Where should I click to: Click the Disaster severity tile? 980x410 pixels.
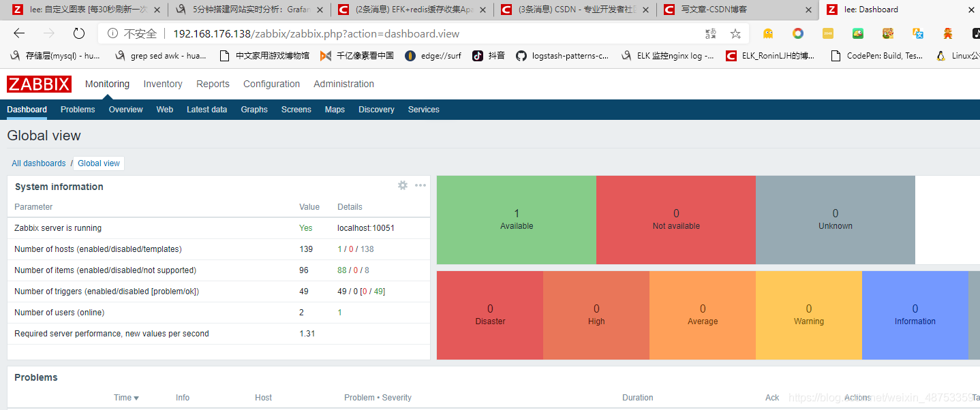[490, 315]
